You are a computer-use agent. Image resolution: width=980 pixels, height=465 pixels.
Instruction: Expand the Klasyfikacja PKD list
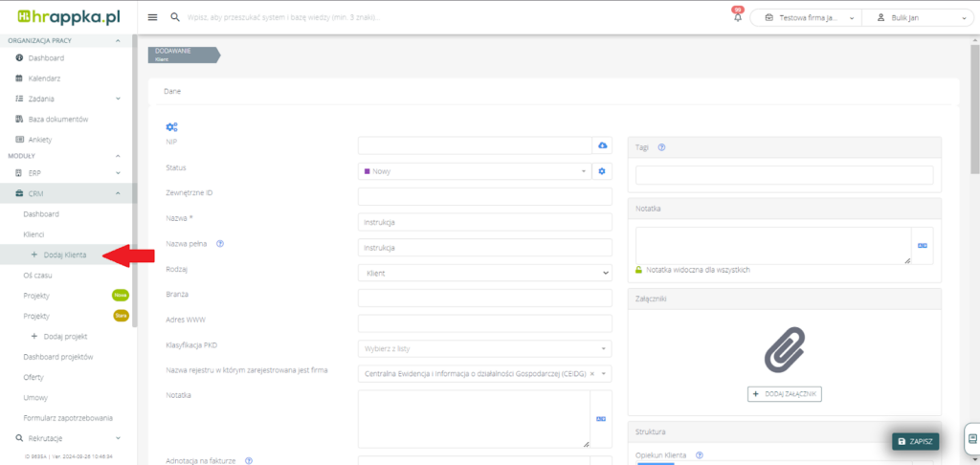coord(483,348)
